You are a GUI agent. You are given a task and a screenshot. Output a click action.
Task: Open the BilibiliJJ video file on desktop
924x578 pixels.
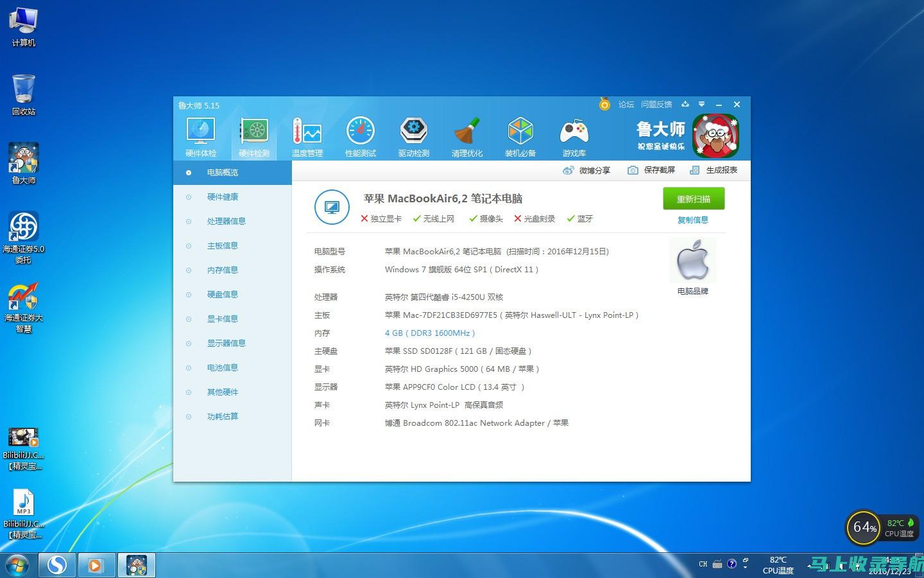point(24,448)
